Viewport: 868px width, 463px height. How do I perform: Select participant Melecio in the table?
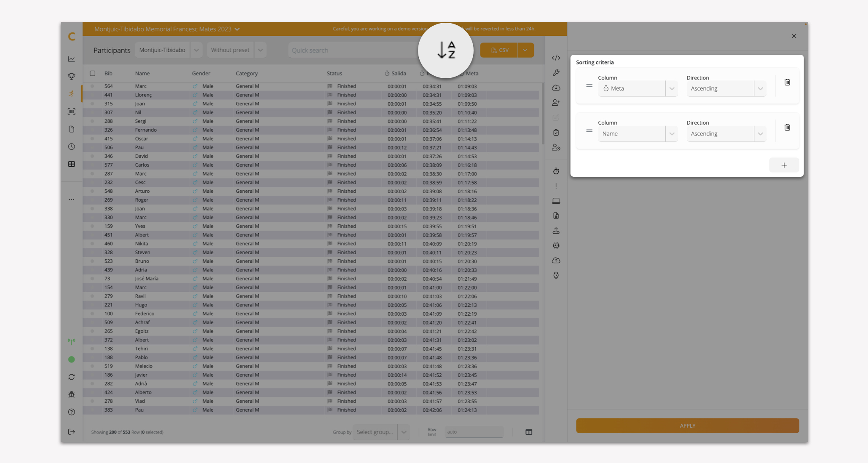tap(144, 366)
